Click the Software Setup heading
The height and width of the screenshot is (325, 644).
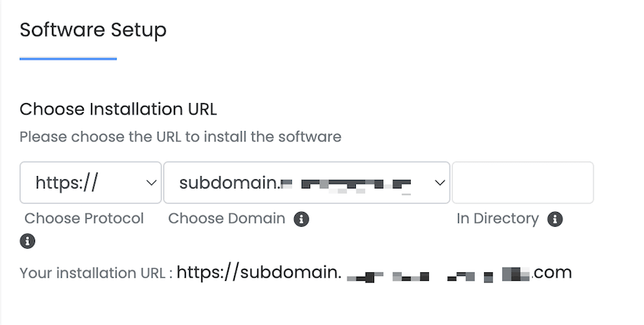tap(93, 30)
